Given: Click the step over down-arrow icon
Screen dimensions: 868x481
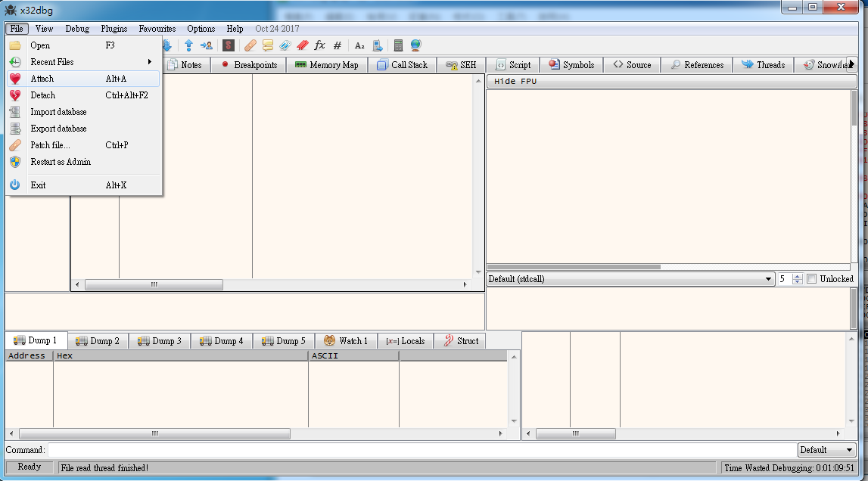Looking at the screenshot, I should coord(167,45).
